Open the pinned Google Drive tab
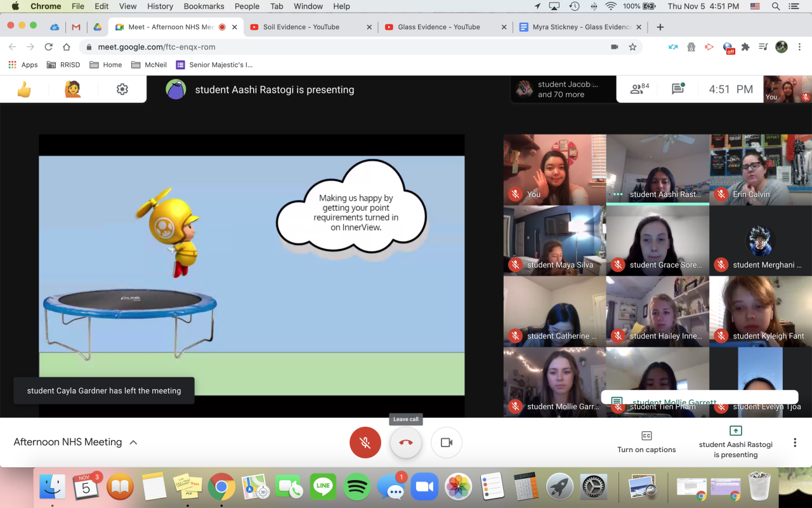The image size is (812, 508). [x=97, y=27]
